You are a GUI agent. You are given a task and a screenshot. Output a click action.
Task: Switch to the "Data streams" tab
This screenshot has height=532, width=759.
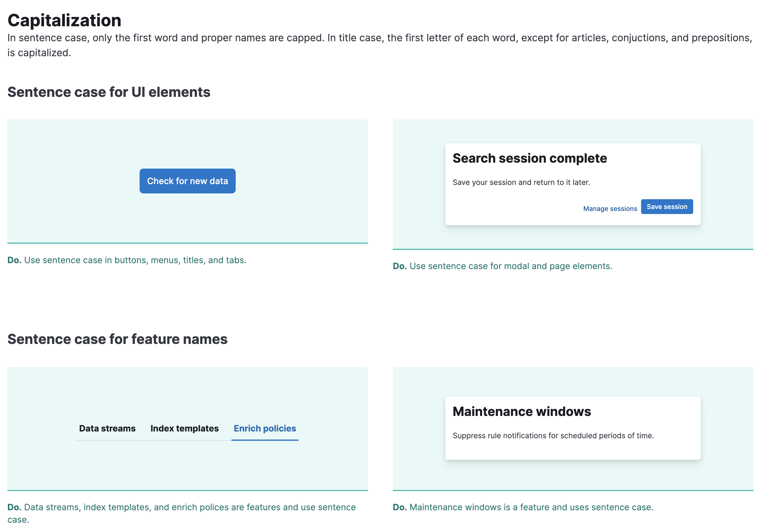(x=107, y=428)
